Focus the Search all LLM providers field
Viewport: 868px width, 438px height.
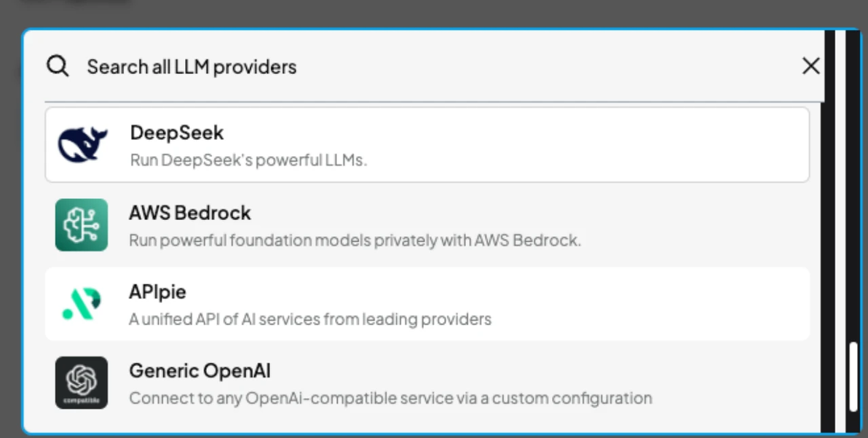pos(364,67)
